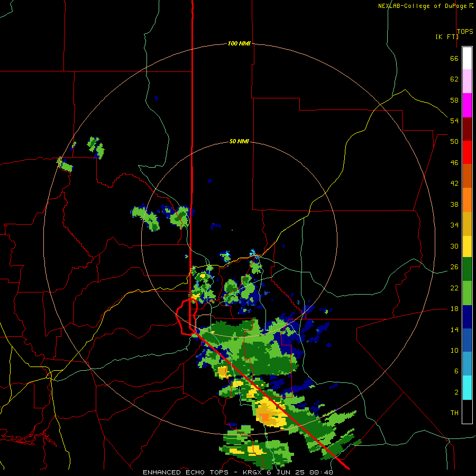The image size is (476, 476).
Task: Click the blue 14 kft legend swatch
Action: click(x=467, y=340)
